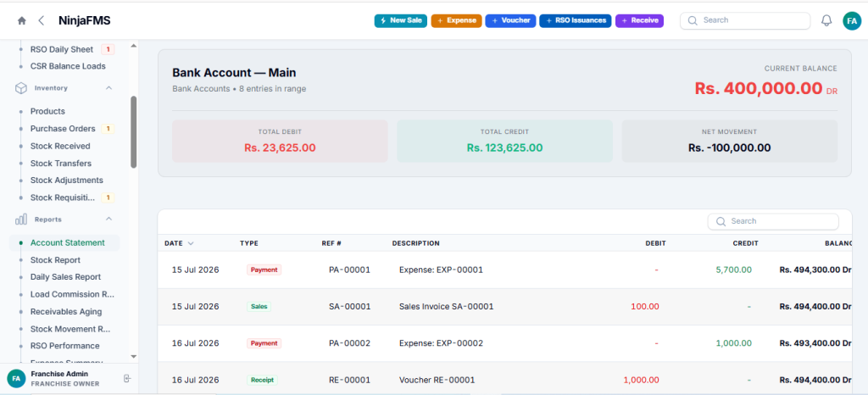Click the Receive button
The height and width of the screenshot is (395, 868).
pyautogui.click(x=639, y=20)
